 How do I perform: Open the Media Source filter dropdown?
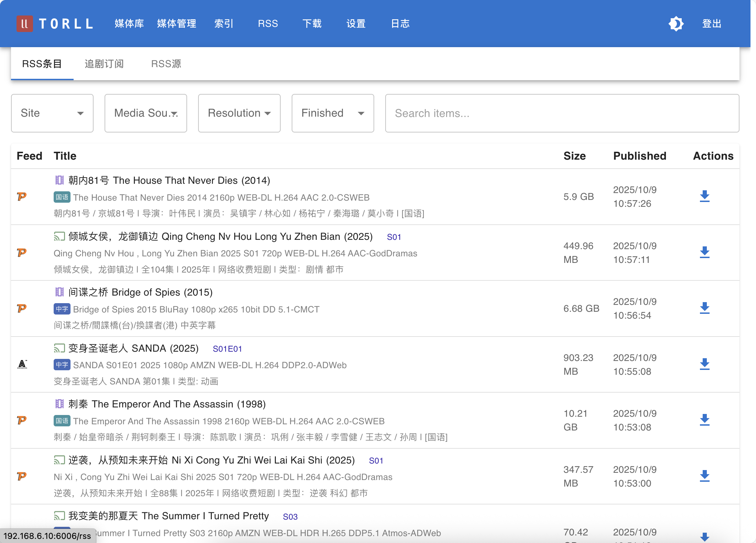coord(146,113)
